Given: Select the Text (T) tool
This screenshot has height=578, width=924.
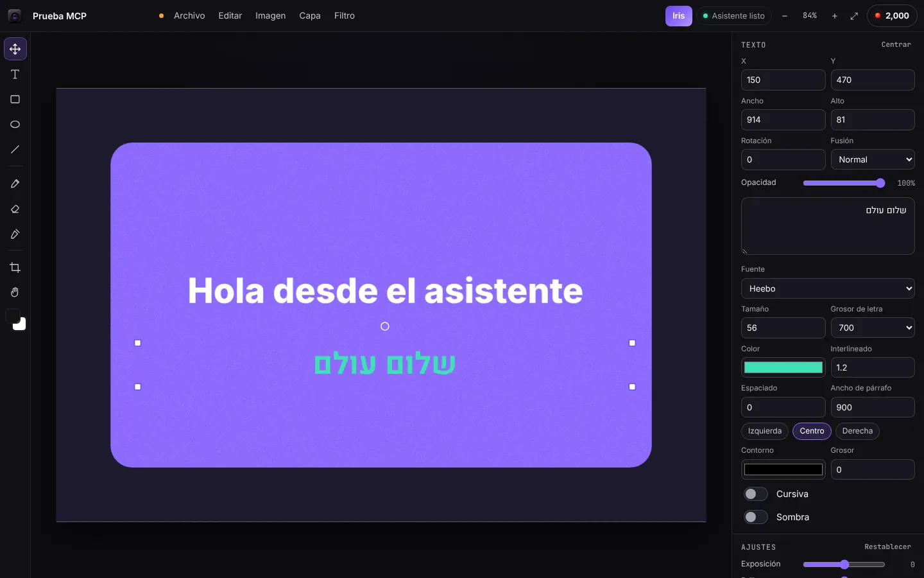Looking at the screenshot, I should click(x=15, y=74).
